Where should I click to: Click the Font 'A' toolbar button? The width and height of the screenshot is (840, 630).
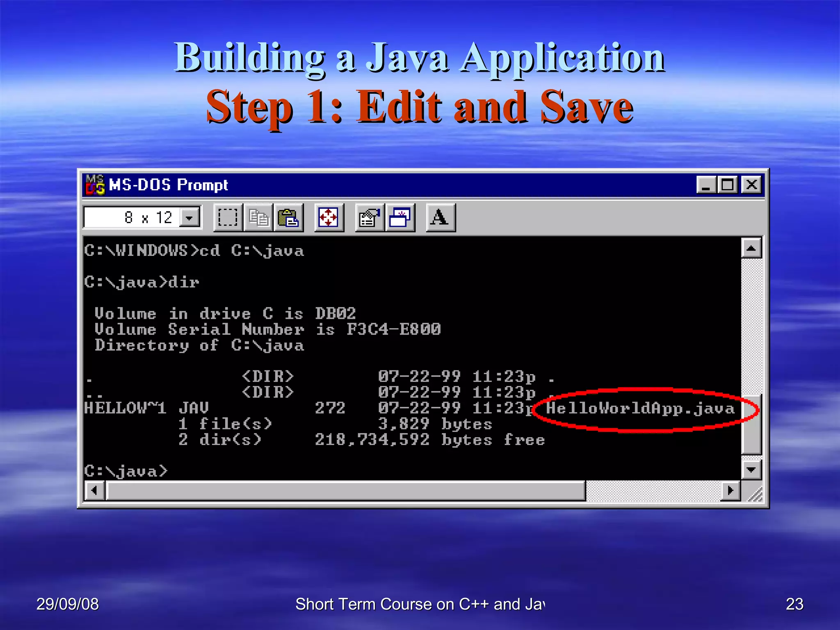point(440,217)
